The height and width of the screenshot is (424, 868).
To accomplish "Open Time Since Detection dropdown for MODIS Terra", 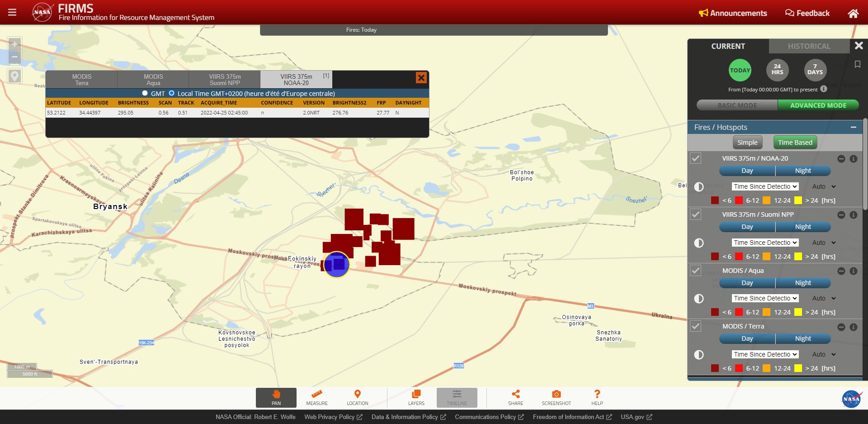I will pos(765,354).
